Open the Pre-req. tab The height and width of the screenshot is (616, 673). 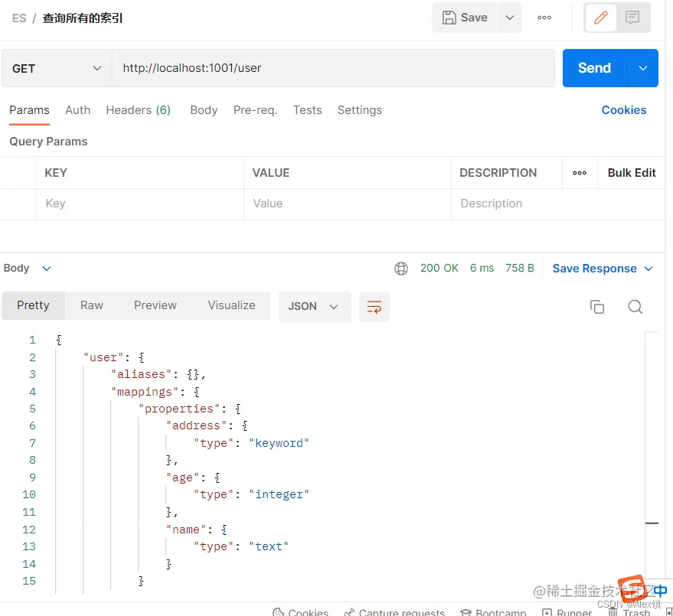tap(256, 110)
